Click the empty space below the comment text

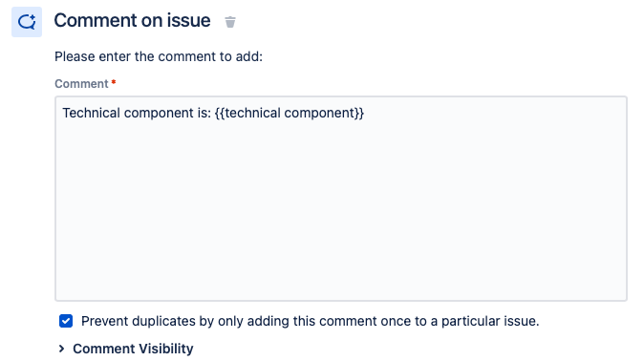click(x=341, y=214)
